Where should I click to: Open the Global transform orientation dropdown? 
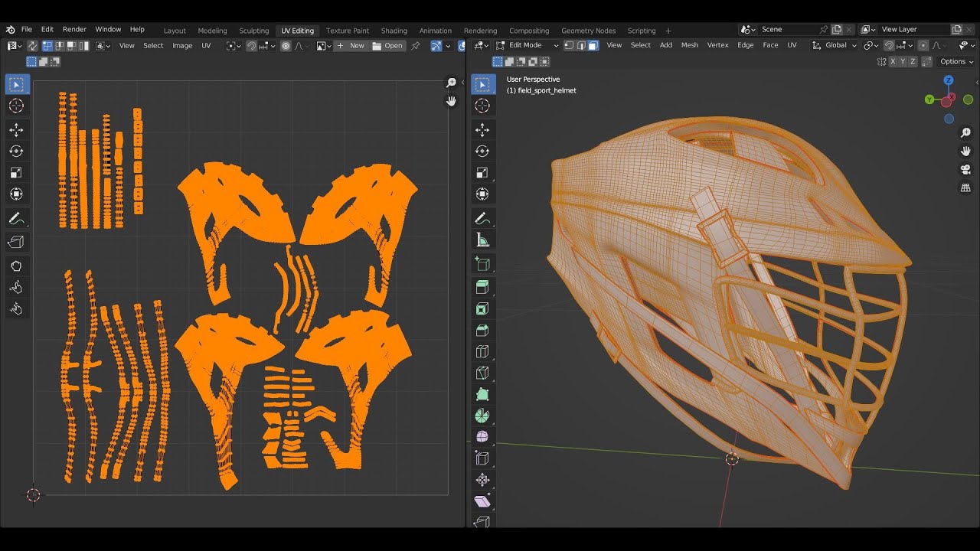coord(835,45)
